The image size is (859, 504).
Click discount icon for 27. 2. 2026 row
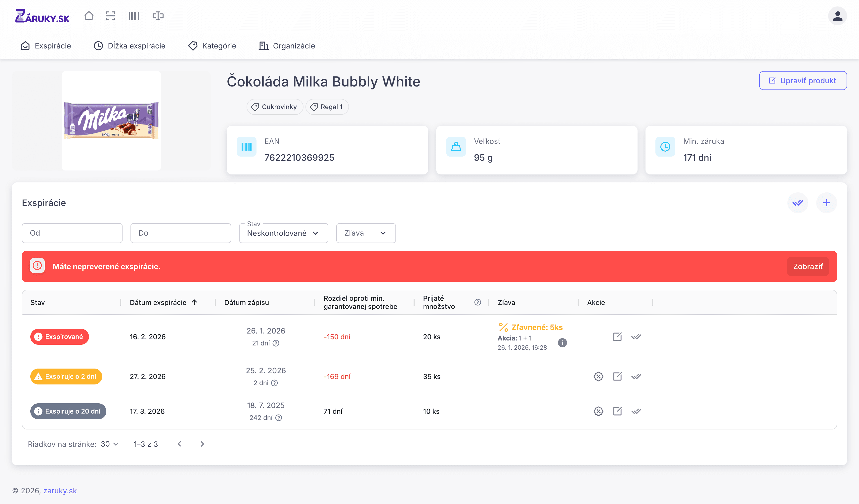pos(598,377)
